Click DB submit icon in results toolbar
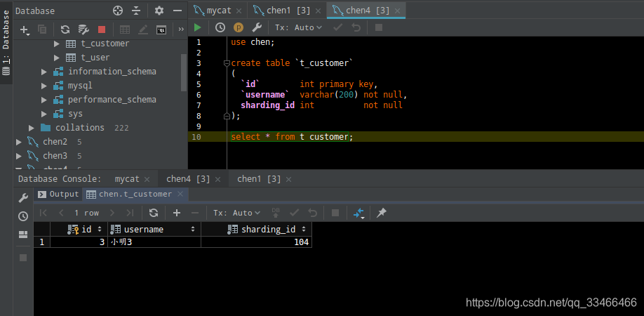 pyautogui.click(x=276, y=213)
